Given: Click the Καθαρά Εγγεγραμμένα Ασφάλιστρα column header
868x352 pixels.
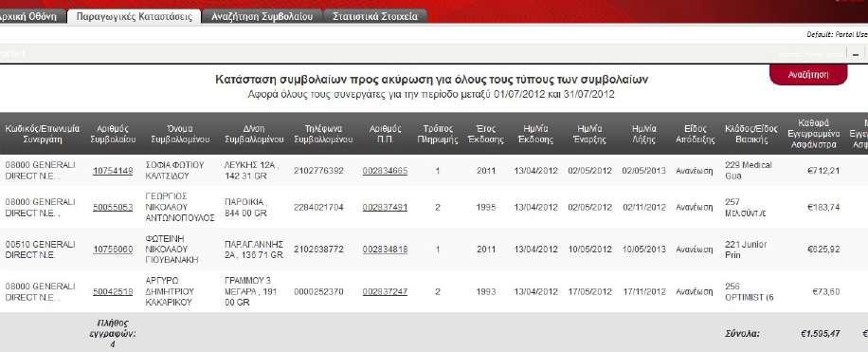Looking at the screenshot, I should (x=813, y=134).
